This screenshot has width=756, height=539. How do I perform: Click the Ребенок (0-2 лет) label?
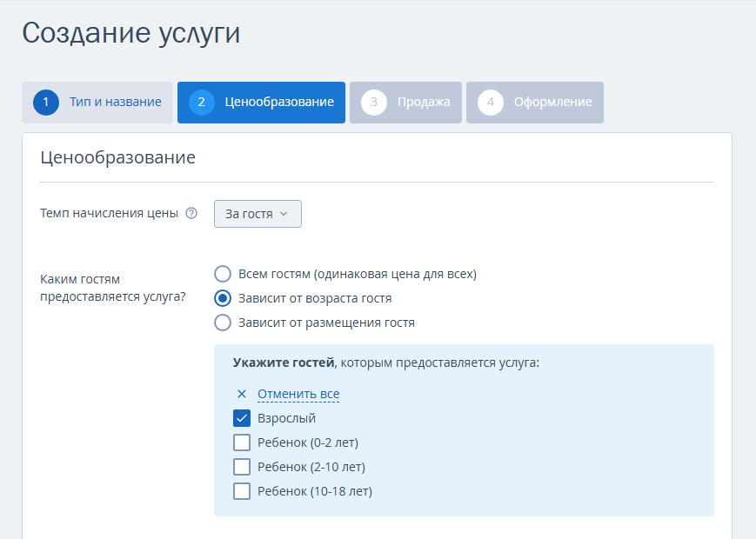click(x=308, y=443)
